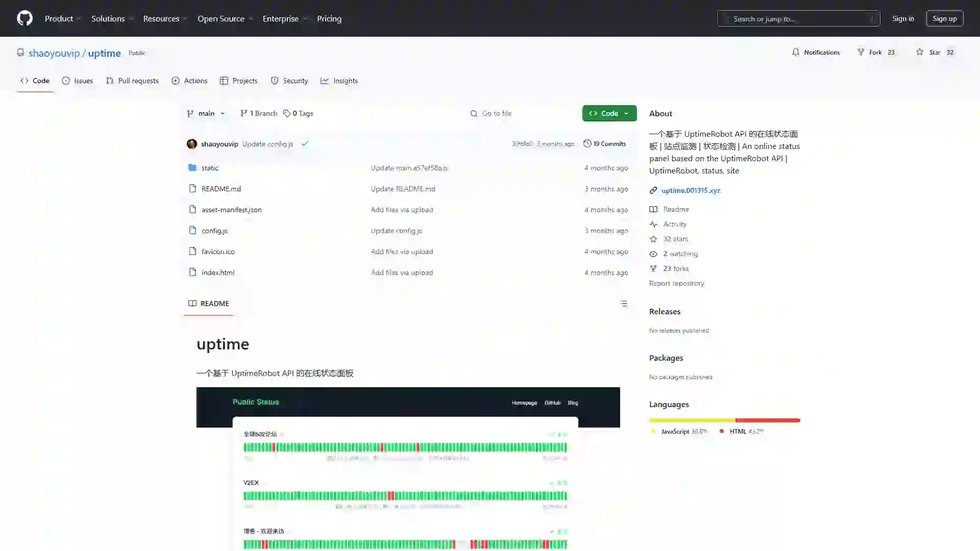Open the green Code dropdown button
The width and height of the screenshot is (980, 551).
click(609, 113)
